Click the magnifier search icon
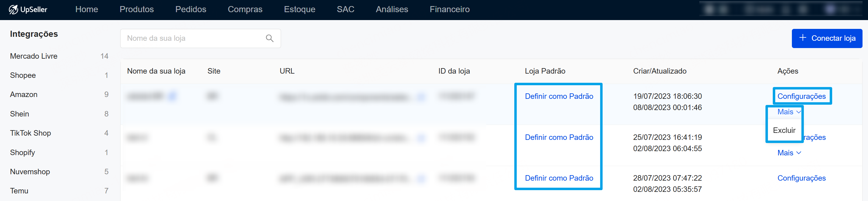Viewport: 868px width, 201px height. (269, 38)
